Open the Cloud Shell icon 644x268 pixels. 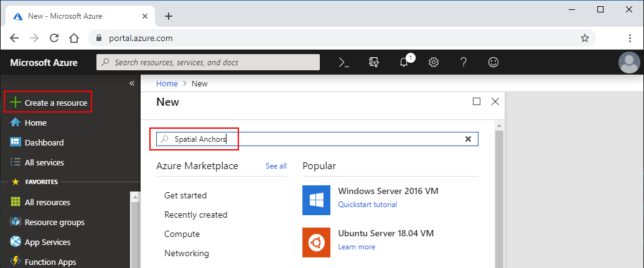pyautogui.click(x=343, y=62)
